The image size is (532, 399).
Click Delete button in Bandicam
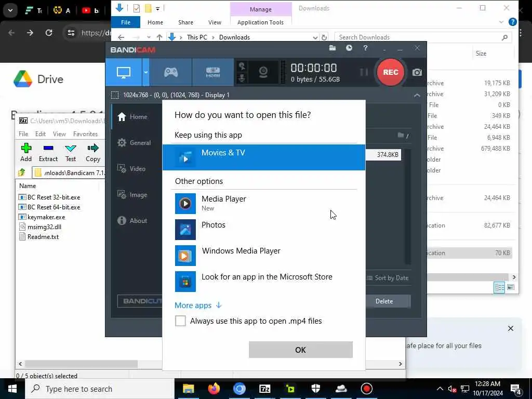tap(384, 301)
